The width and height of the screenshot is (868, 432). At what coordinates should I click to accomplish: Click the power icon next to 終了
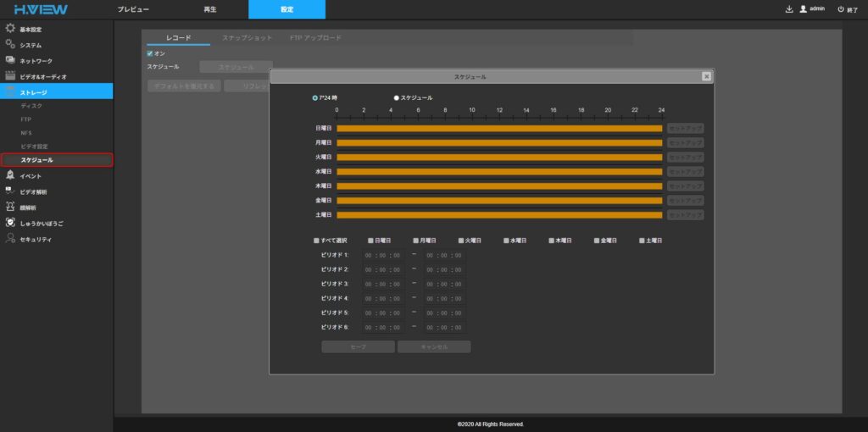[x=840, y=9]
